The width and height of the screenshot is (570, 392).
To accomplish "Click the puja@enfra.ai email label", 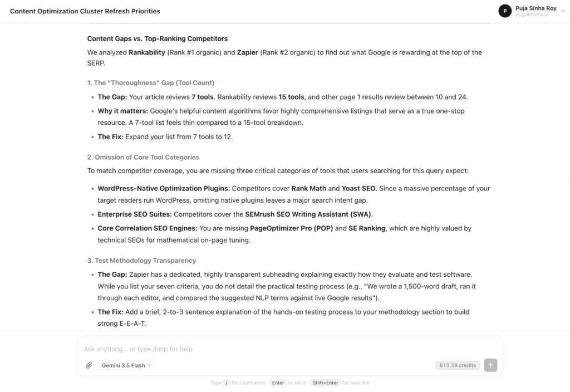I will (532, 14).
